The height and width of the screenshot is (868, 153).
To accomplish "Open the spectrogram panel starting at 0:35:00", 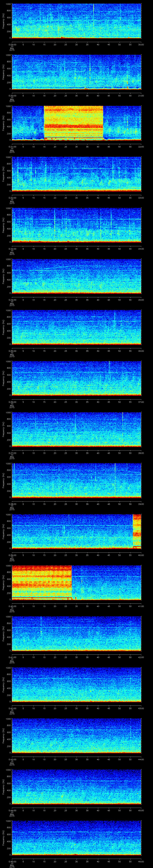I will (x=76, y=327).
